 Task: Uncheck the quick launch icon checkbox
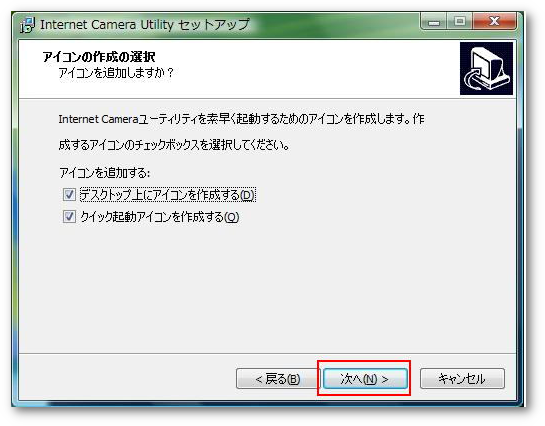click(x=69, y=217)
